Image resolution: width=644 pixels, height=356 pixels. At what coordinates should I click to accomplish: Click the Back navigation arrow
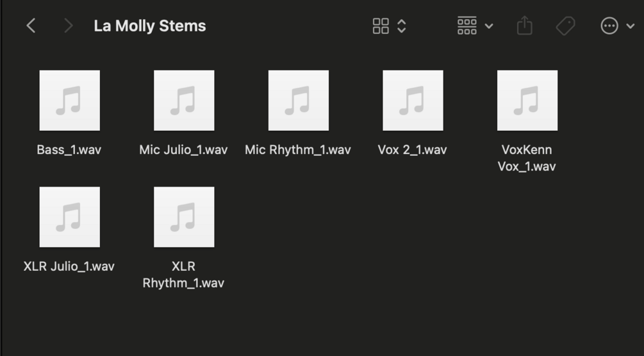point(31,26)
